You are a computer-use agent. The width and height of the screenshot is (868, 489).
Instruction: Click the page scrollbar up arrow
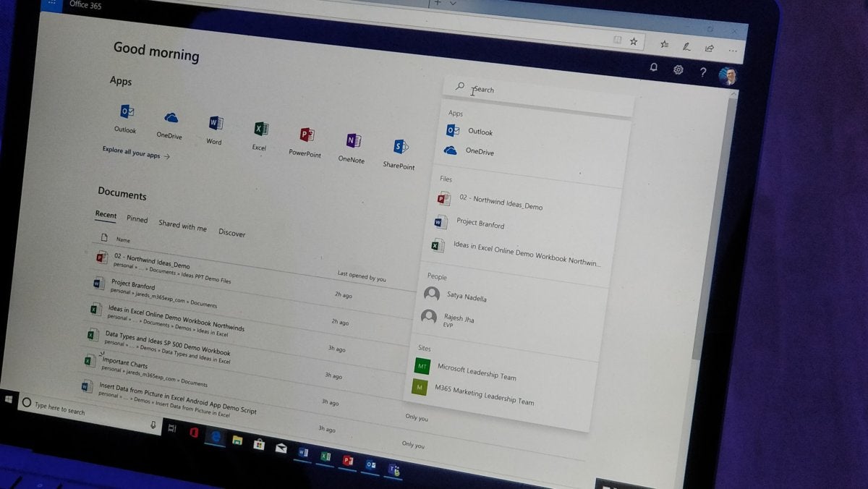[734, 94]
